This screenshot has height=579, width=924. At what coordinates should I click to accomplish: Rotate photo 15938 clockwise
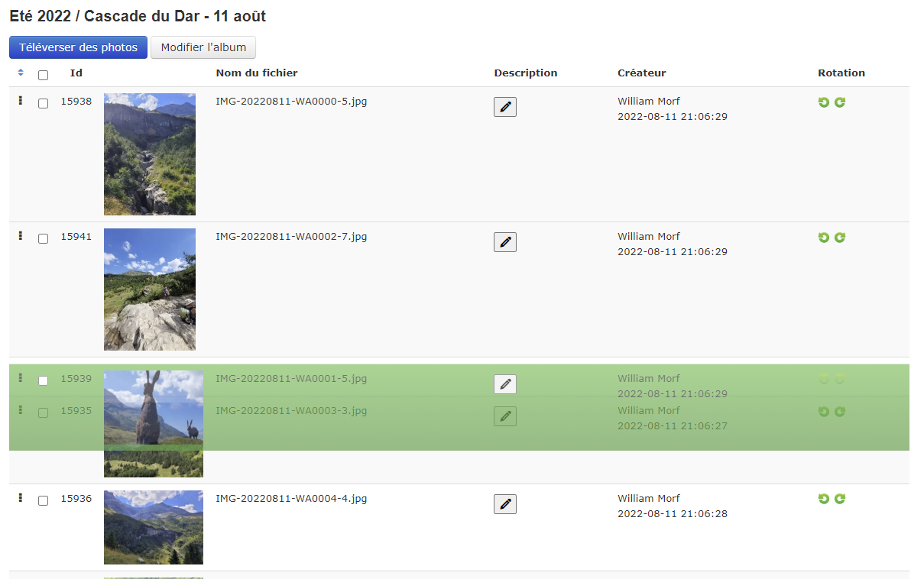pyautogui.click(x=840, y=102)
